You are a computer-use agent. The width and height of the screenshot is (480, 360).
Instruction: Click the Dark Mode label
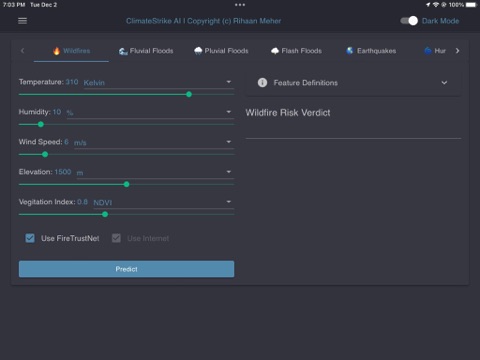[x=440, y=21]
